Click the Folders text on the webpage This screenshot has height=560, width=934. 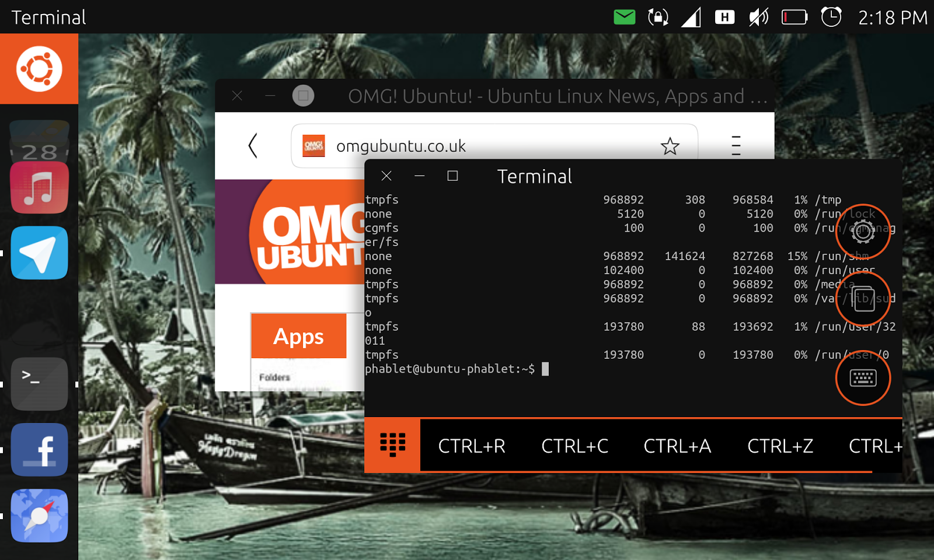(274, 377)
